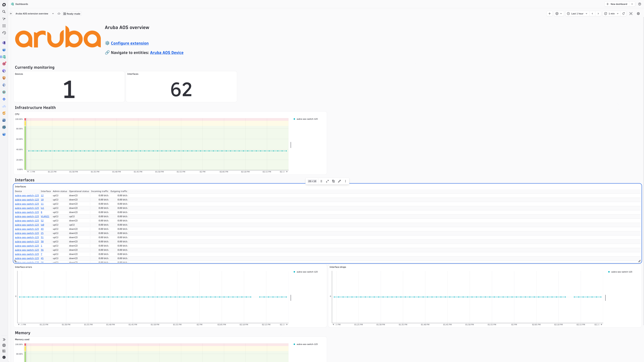
Task: Expand the left navigation bar at bottom
Action: (4, 340)
